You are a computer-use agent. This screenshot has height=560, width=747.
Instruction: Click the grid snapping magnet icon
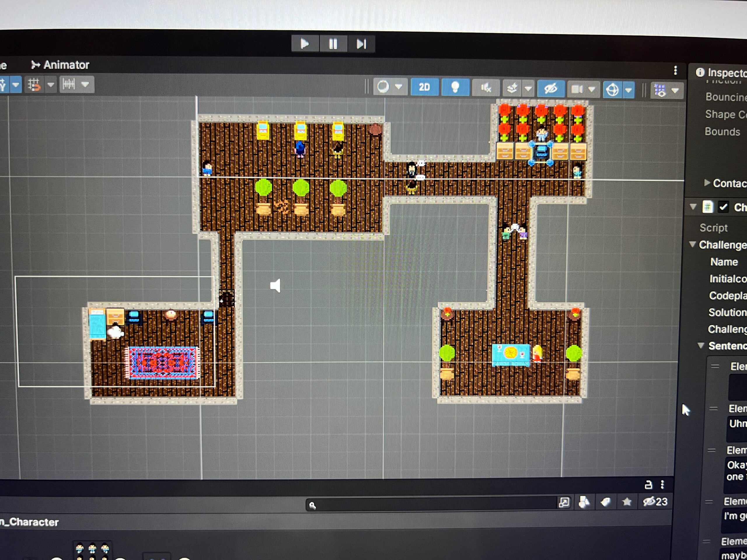pos(34,85)
